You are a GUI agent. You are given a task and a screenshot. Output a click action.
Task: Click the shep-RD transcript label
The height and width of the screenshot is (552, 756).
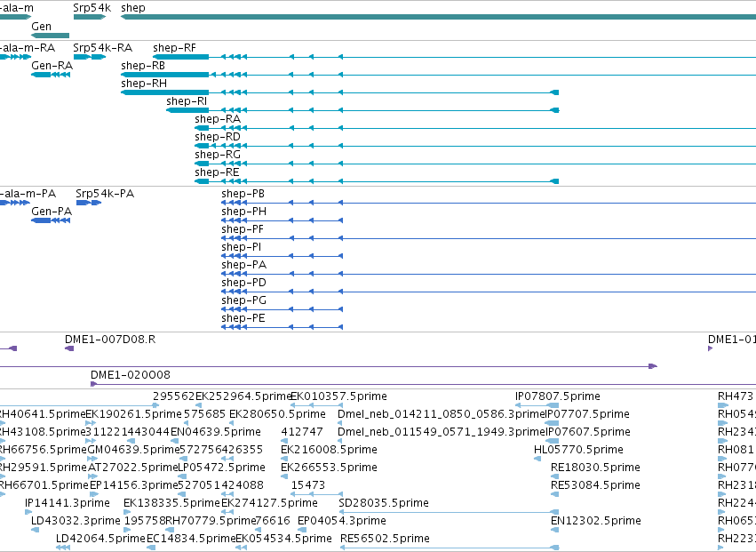click(x=218, y=137)
